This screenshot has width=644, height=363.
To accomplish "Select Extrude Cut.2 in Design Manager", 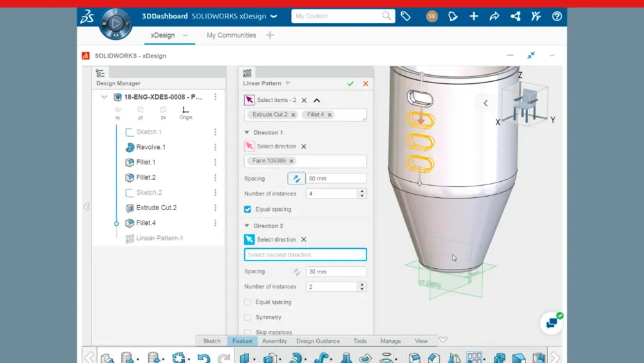I will click(156, 208).
